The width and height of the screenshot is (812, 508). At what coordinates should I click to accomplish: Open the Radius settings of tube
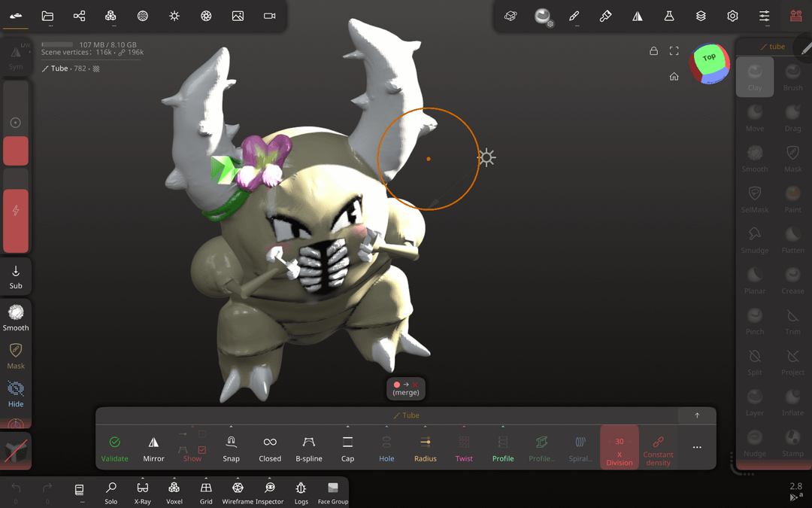click(x=425, y=448)
